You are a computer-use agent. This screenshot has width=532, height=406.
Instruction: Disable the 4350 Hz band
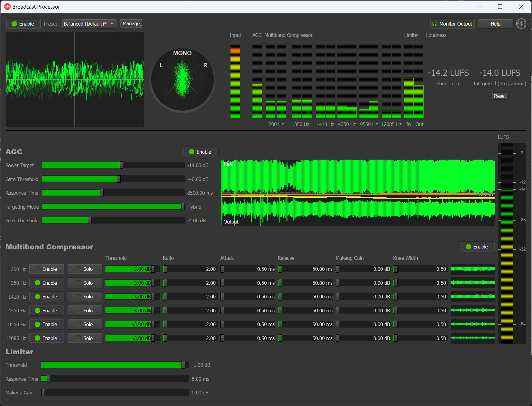(46, 311)
